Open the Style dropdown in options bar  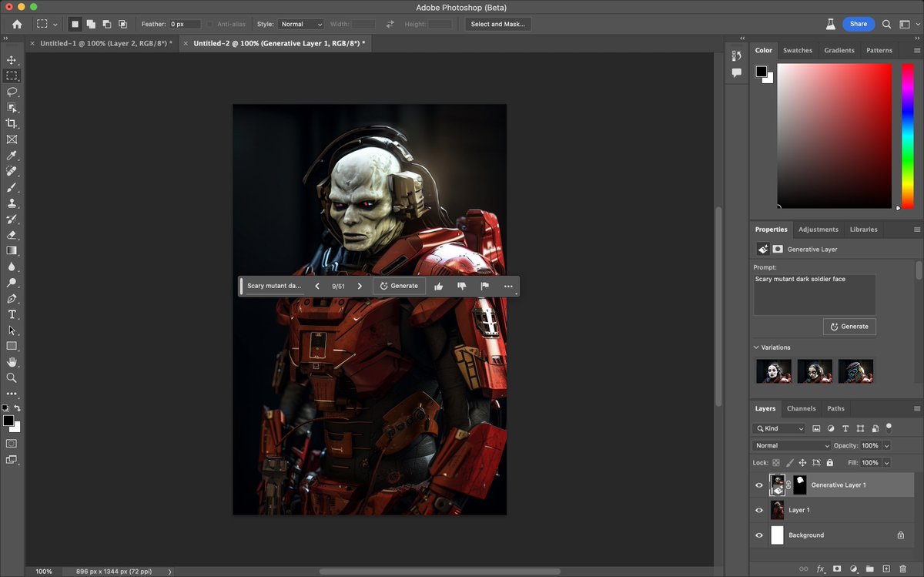coord(301,24)
